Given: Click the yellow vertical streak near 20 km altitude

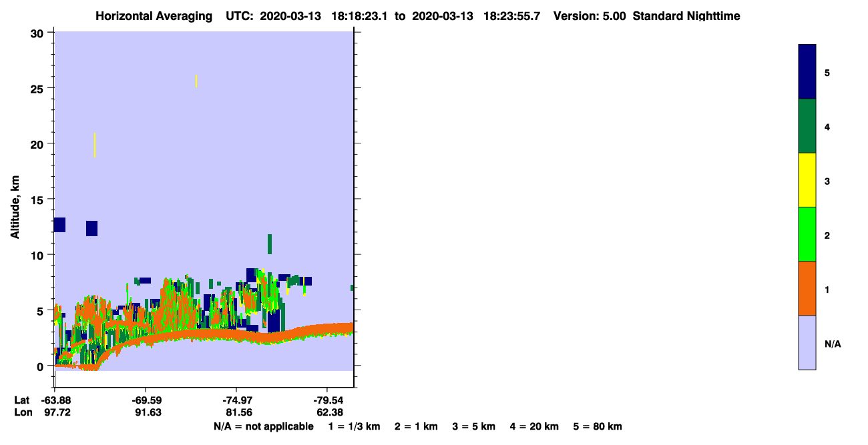Looking at the screenshot, I should 95,145.
